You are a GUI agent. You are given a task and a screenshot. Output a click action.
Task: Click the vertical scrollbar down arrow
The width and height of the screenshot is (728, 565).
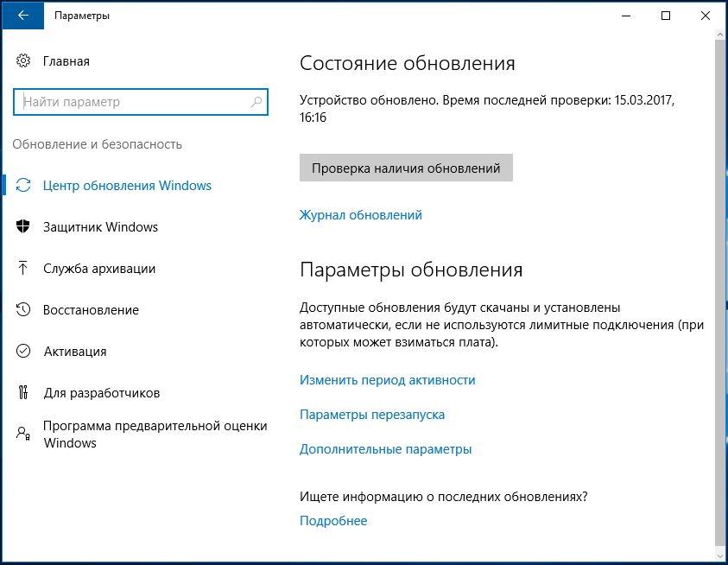point(720,555)
